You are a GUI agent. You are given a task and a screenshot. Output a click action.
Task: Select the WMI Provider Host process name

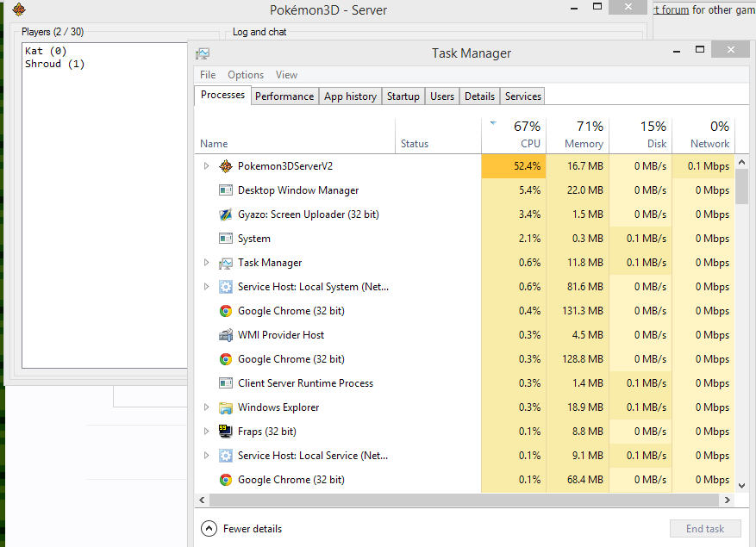tap(281, 335)
